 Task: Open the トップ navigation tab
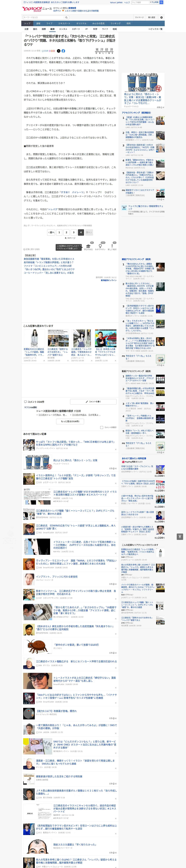[27, 23]
